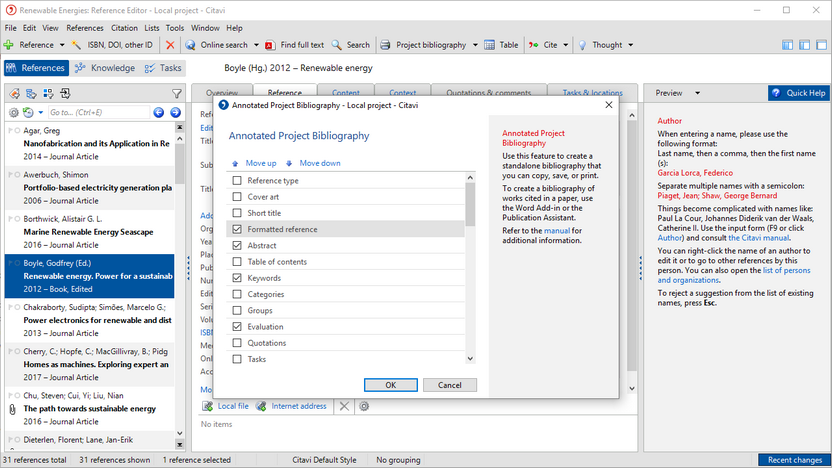Click the first icon in reference list toolbar
Screen dimensions: 832x468
pos(14,94)
